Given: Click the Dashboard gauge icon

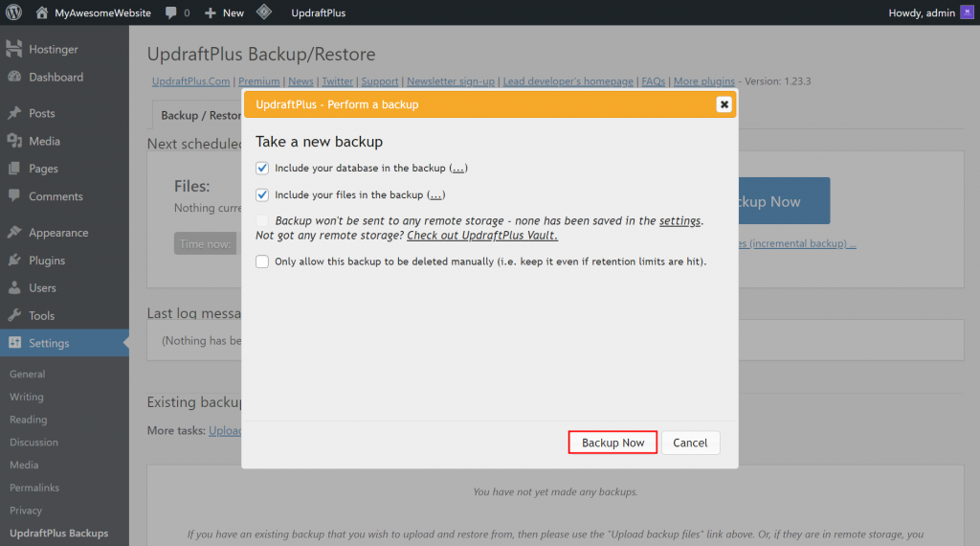Looking at the screenshot, I should pos(14,78).
